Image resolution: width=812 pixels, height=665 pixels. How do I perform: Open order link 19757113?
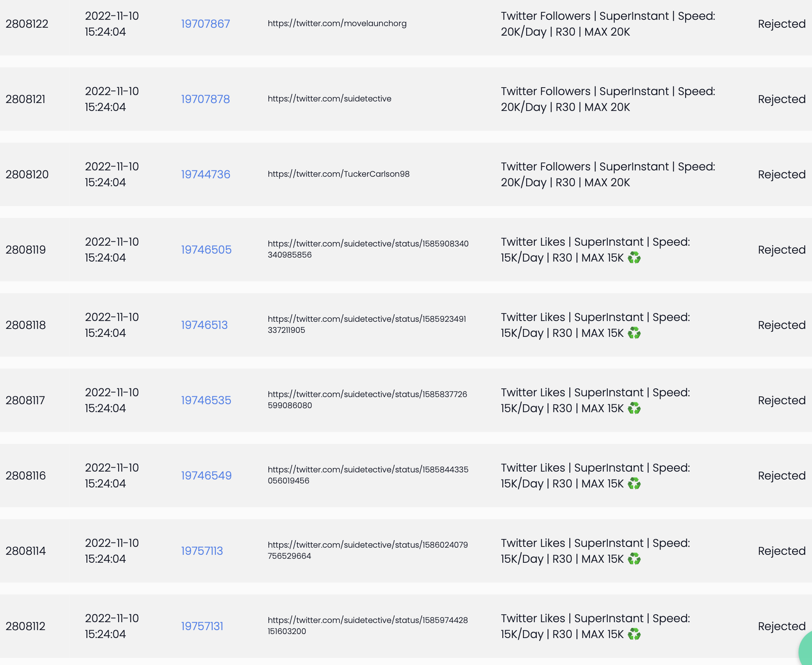coord(202,551)
